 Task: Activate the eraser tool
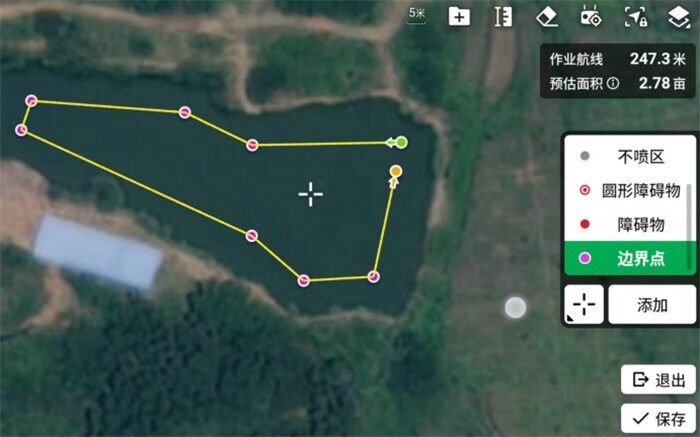pyautogui.click(x=547, y=17)
